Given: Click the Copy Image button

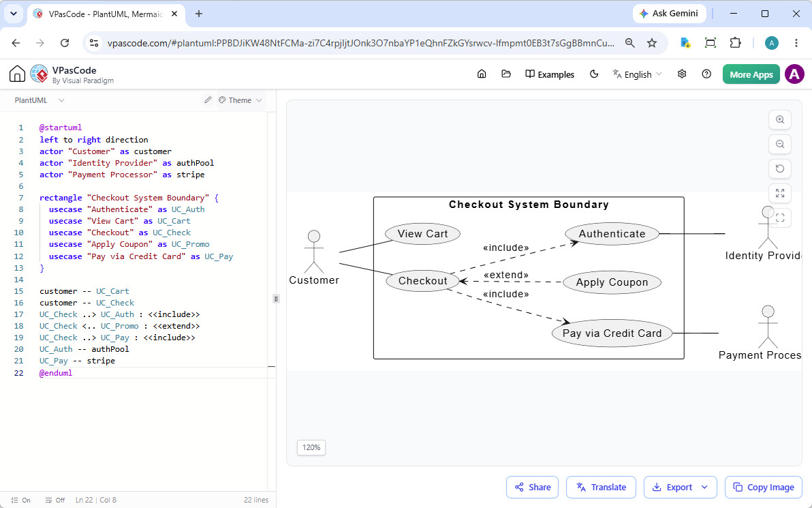Looking at the screenshot, I should pos(764,488).
